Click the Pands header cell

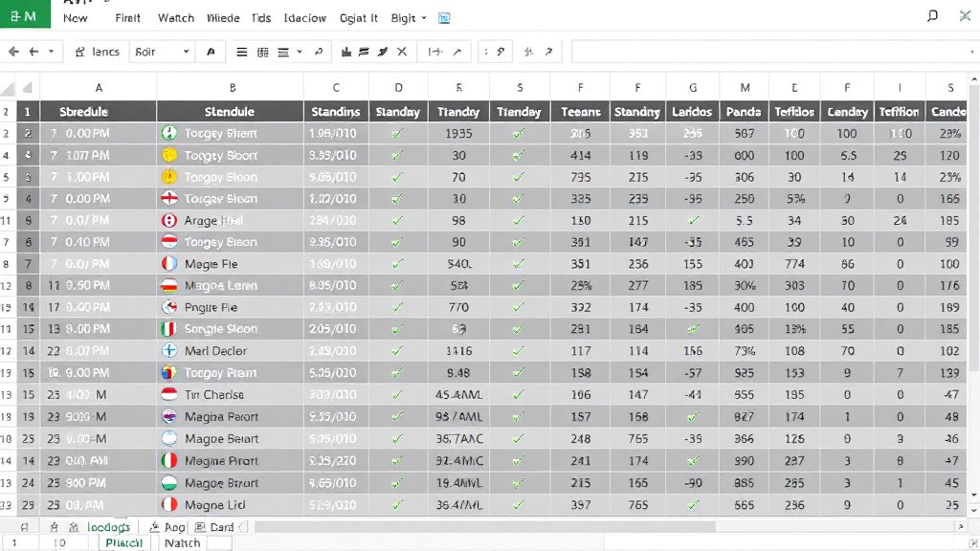tap(744, 112)
